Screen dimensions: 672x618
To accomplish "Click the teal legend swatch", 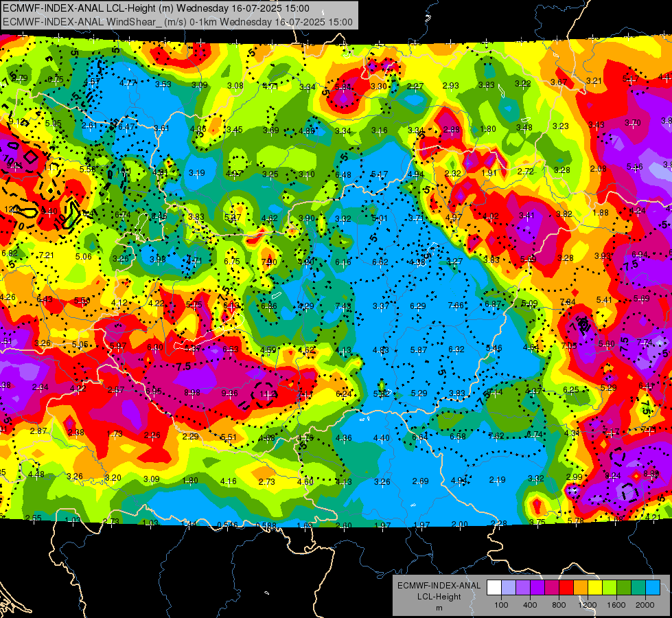I will point(638,588).
